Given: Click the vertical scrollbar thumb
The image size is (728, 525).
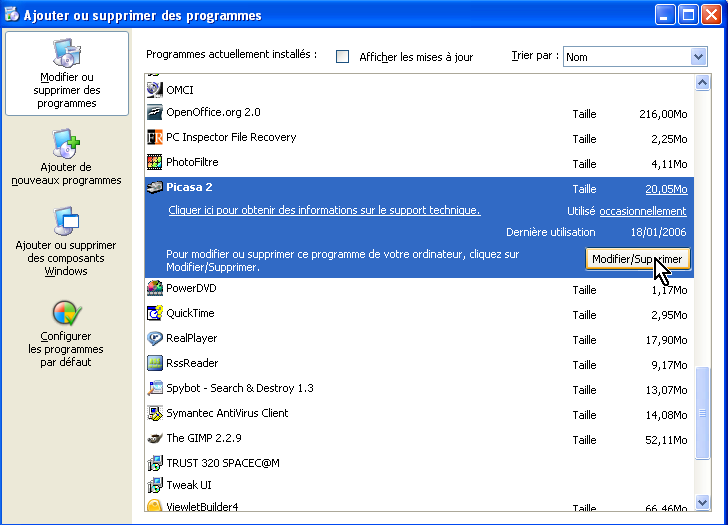Looking at the screenshot, I should (x=702, y=413).
